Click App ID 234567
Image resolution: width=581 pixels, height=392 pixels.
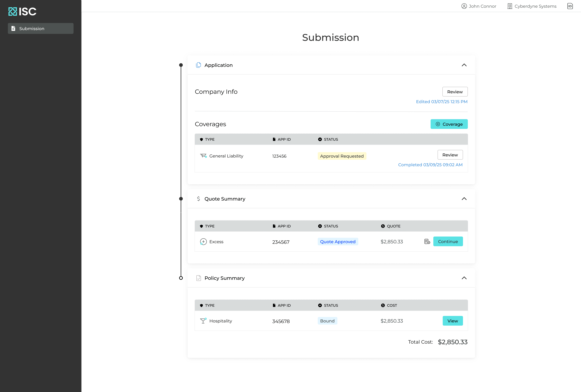281,242
